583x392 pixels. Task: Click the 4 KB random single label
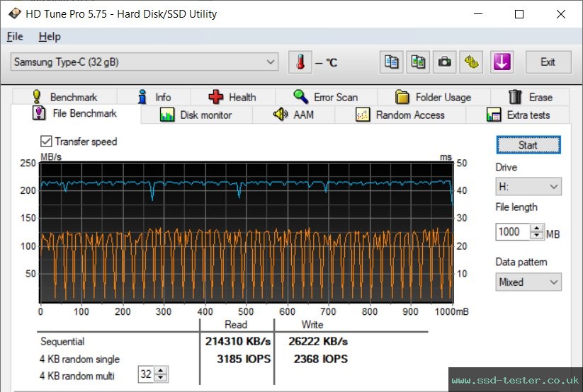pos(79,359)
